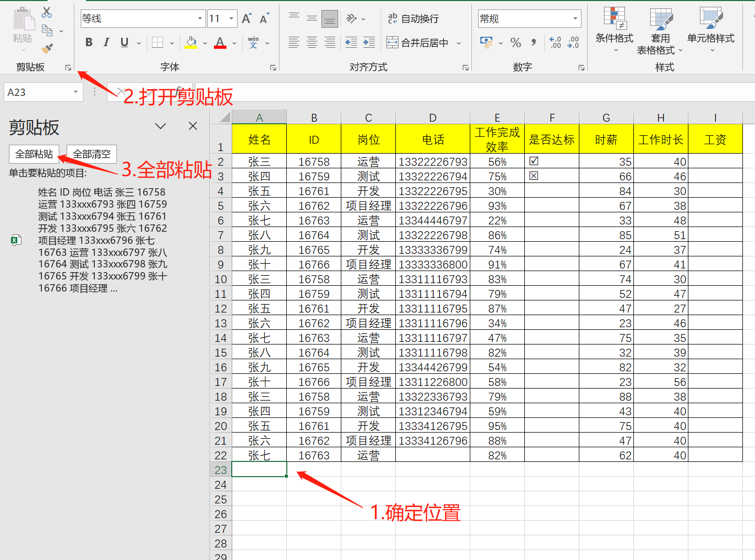Viewport: 755px width, 560px height.
Task: Expand the merge and center dropdown arrow
Action: pyautogui.click(x=459, y=43)
